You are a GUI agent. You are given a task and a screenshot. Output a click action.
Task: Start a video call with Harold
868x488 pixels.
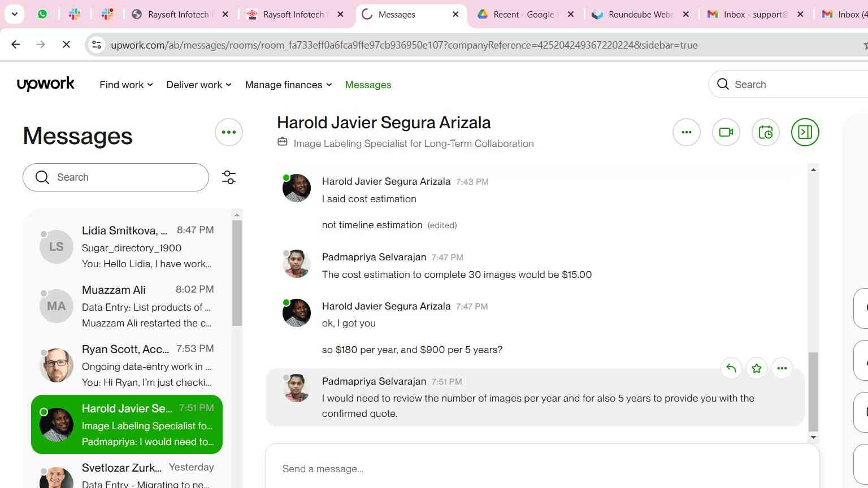pyautogui.click(x=726, y=132)
